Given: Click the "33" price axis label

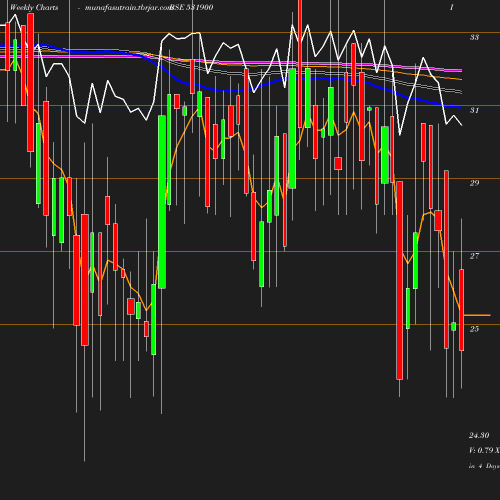Looking at the screenshot, I should click(474, 37).
